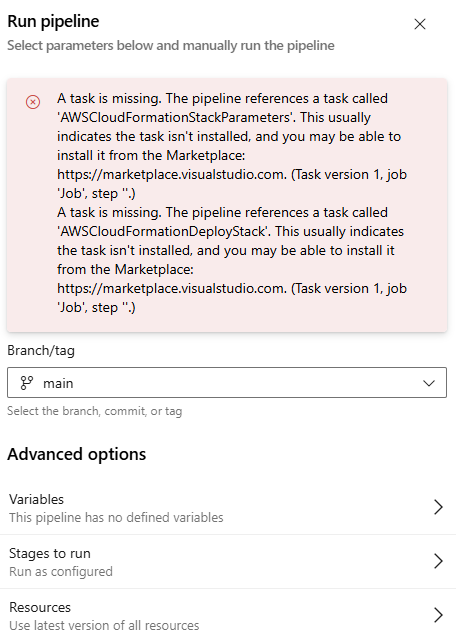Click the Advanced options heading
The width and height of the screenshot is (456, 642).
(x=77, y=454)
